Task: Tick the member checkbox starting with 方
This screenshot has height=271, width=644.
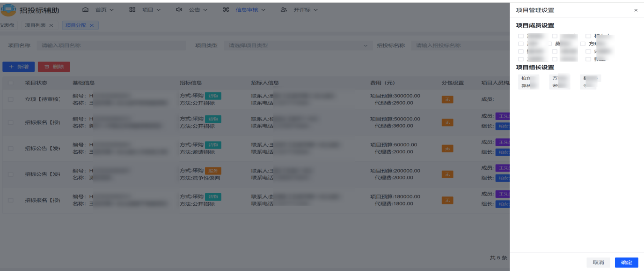Action: (583, 44)
